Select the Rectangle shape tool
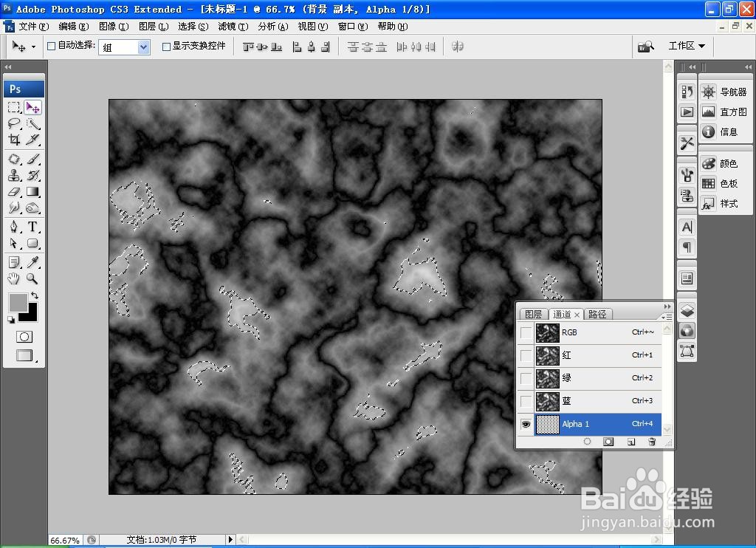This screenshot has height=548, width=756. pos(32,243)
